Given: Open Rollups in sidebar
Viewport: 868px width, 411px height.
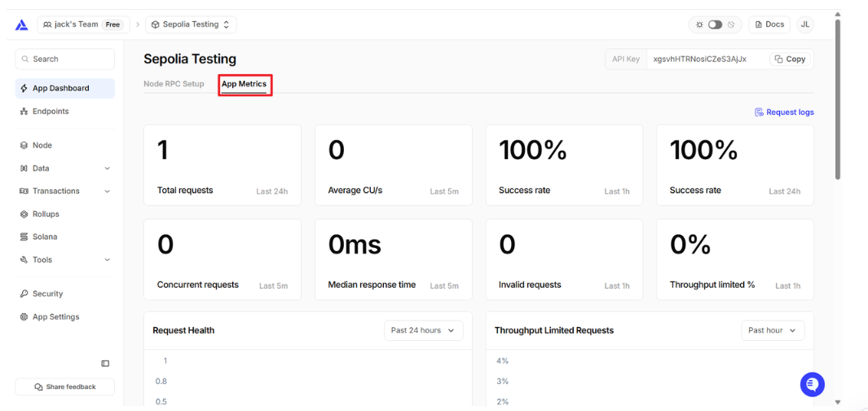Looking at the screenshot, I should click(64, 214).
